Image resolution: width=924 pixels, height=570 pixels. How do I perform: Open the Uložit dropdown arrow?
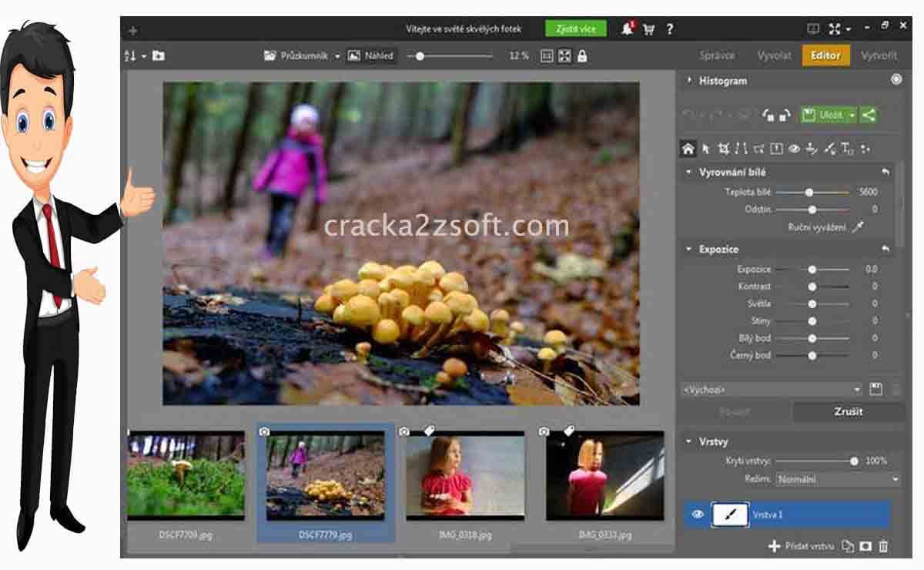pyautogui.click(x=852, y=116)
